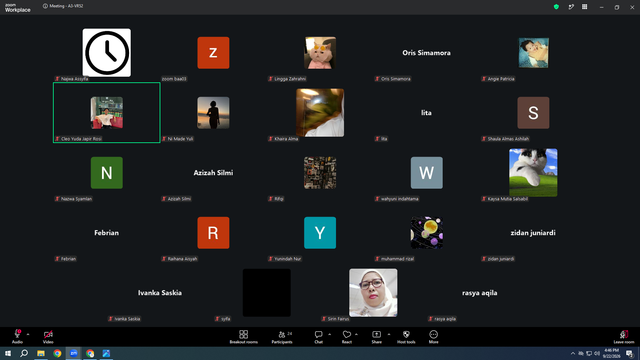Open the taskbar volume speaker icon
The image size is (640, 360).
(597, 353)
